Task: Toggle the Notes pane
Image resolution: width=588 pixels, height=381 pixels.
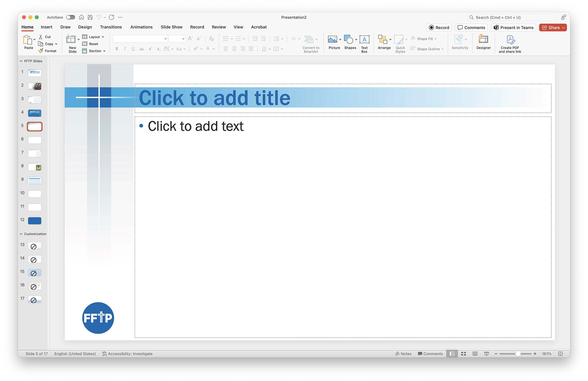Action: click(403, 354)
